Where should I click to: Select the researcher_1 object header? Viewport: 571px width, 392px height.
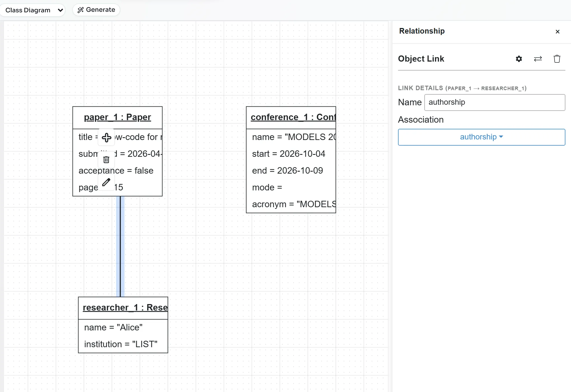coord(123,308)
